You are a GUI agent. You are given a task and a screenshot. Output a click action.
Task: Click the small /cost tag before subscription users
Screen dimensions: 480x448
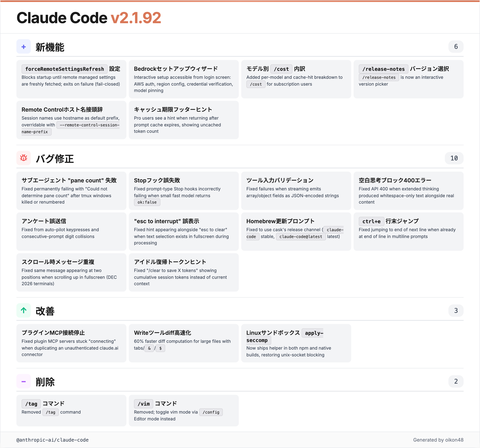click(x=256, y=84)
